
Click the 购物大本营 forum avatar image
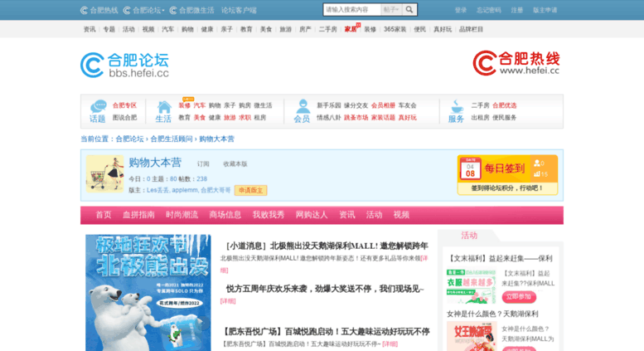(104, 174)
